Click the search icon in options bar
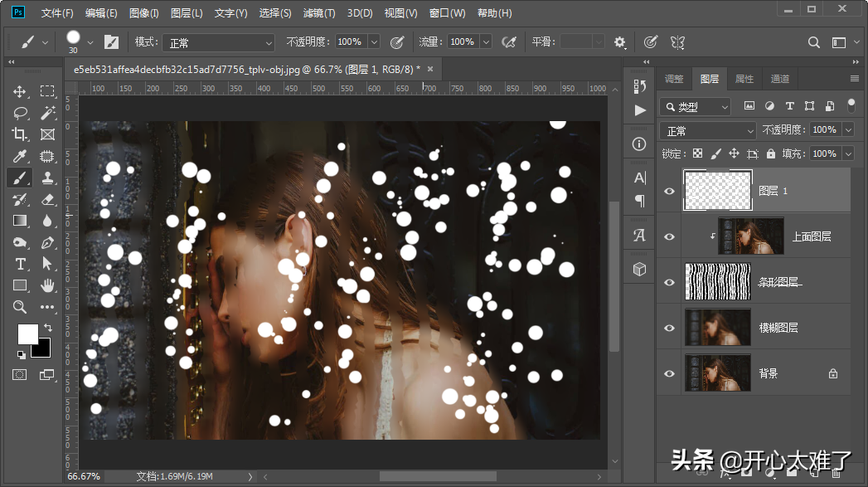 (x=814, y=42)
